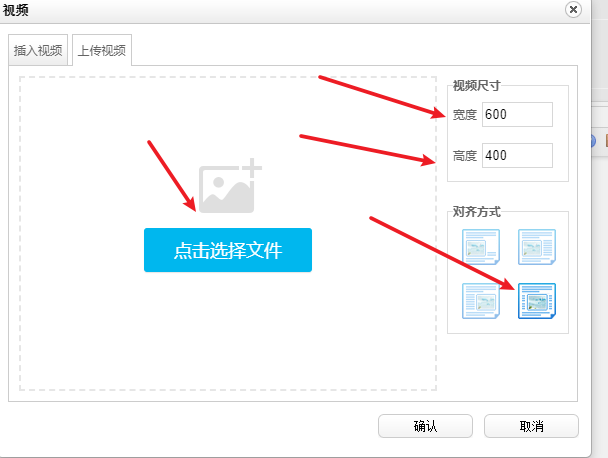Focus the 宽度 input showing 600
This screenshot has height=458, width=608.
pos(516,115)
